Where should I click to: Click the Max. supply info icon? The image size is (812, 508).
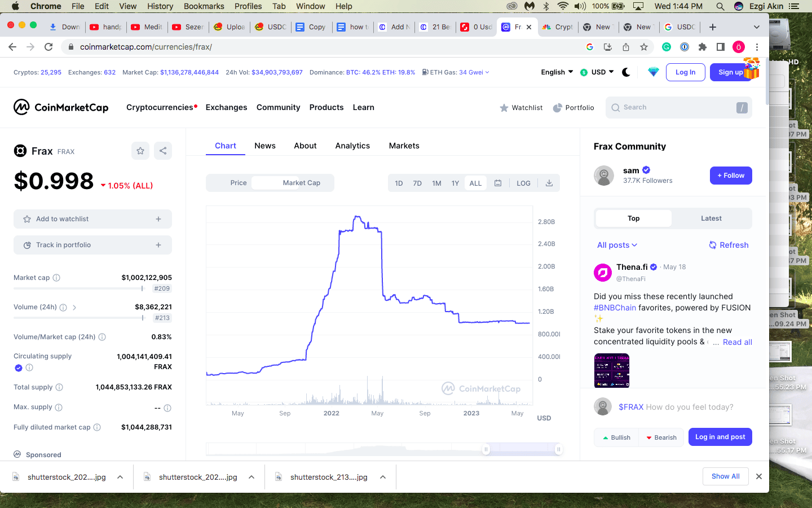(59, 408)
